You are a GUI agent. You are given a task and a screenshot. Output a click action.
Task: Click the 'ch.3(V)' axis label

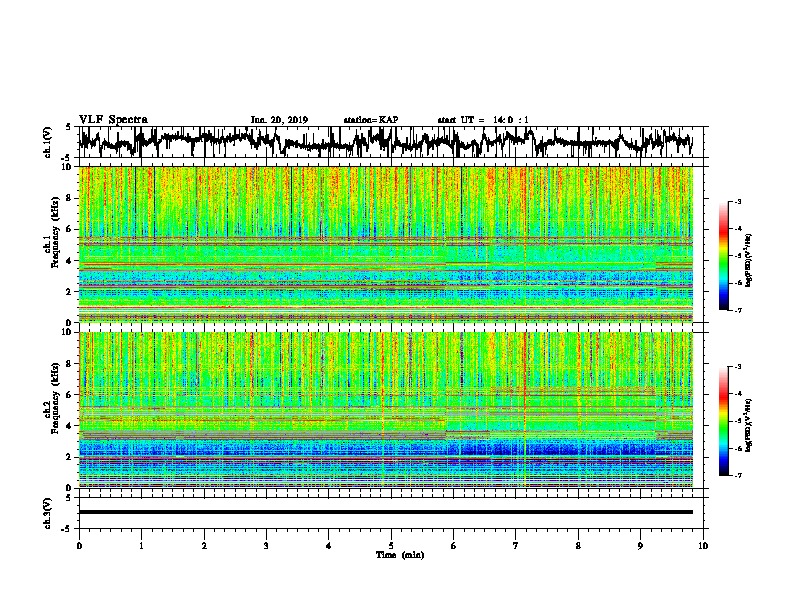[48, 513]
